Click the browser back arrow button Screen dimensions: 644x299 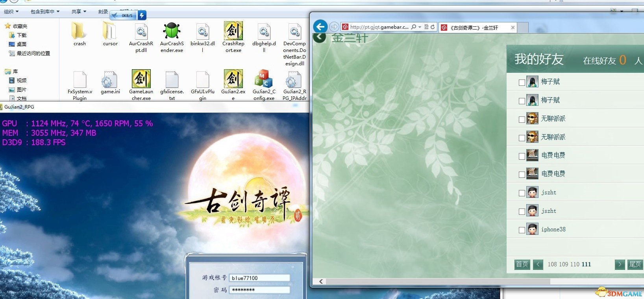point(320,27)
